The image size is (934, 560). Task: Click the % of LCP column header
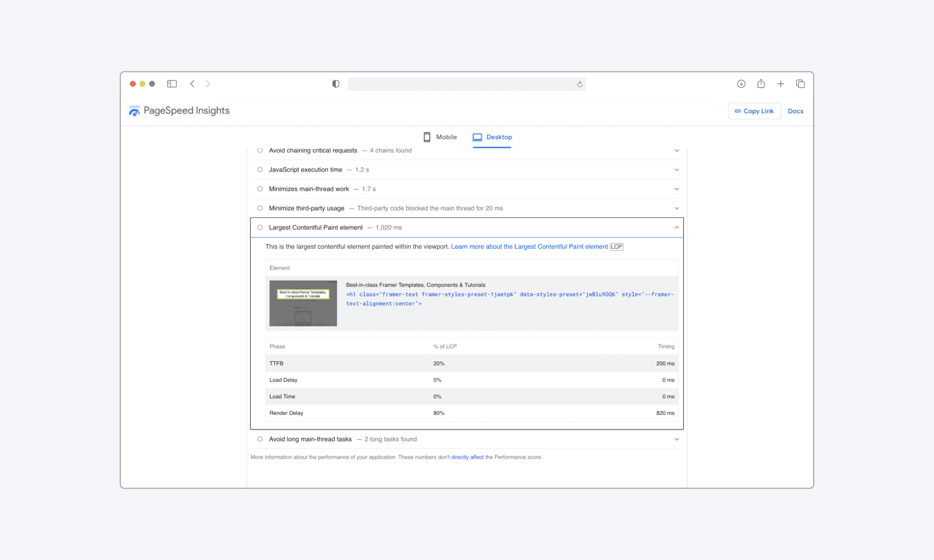[x=445, y=347]
